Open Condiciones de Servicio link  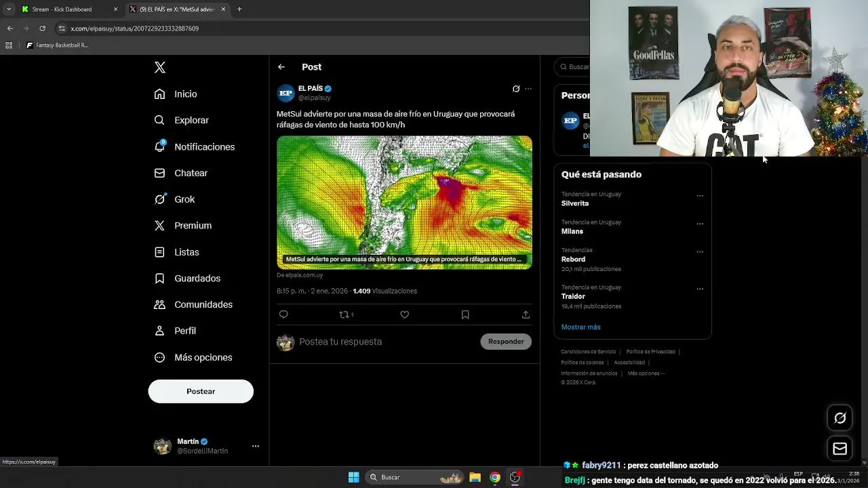589,352
